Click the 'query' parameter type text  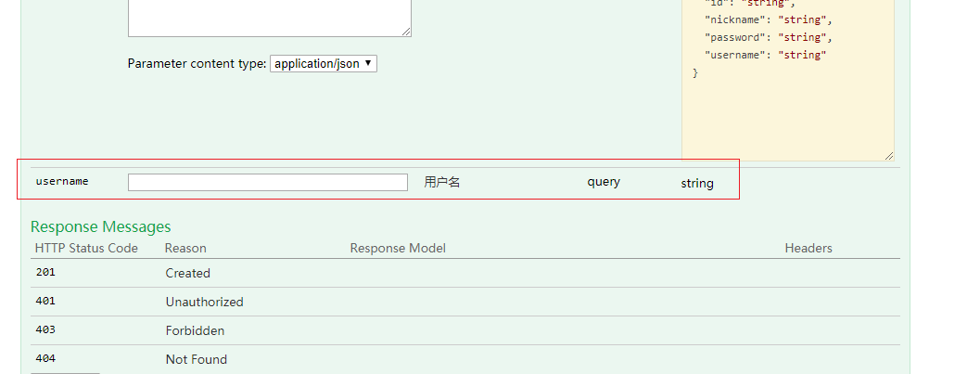[x=604, y=182]
